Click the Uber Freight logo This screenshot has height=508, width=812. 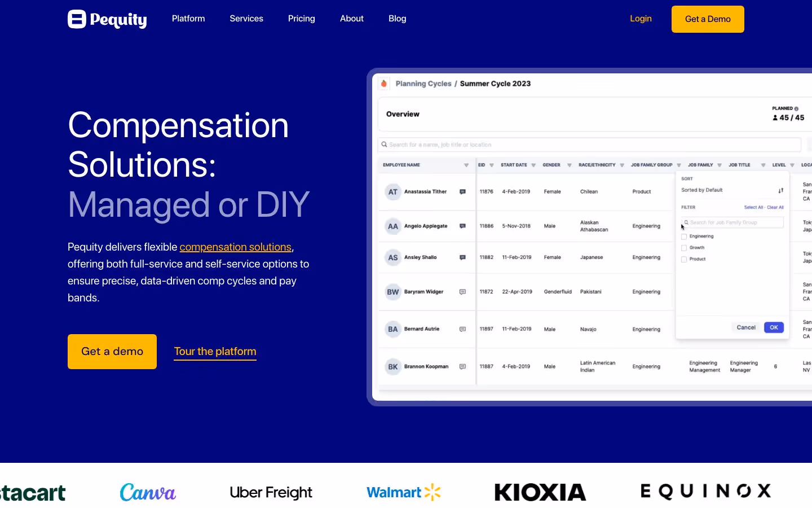tap(271, 493)
